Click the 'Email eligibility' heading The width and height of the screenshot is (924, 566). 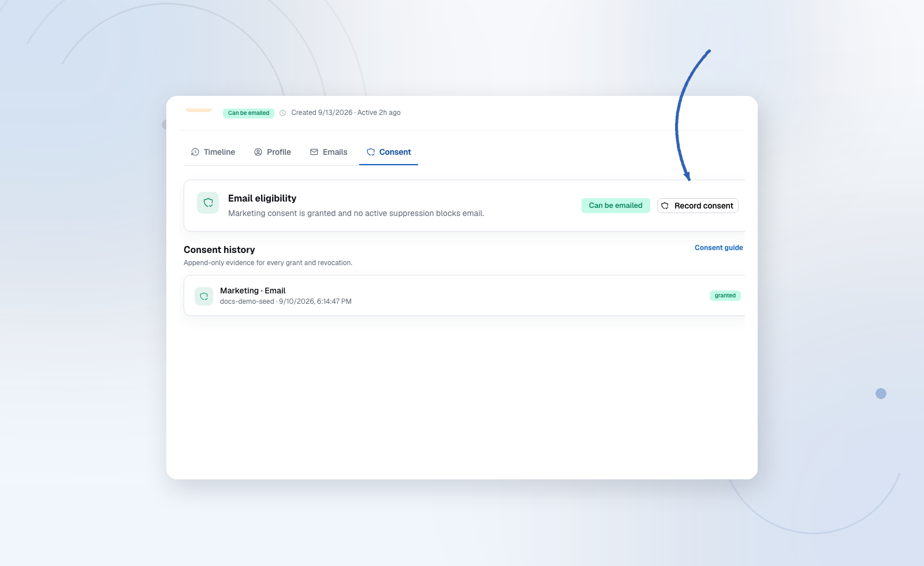tap(262, 198)
